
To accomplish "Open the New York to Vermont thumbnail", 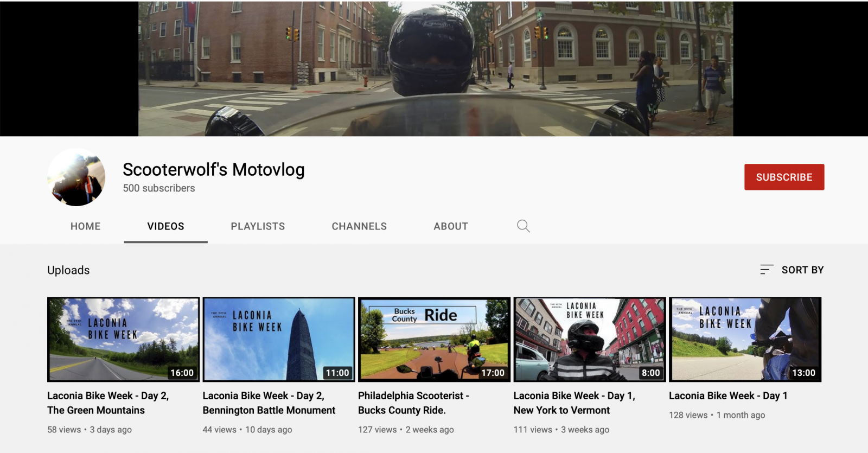I will pyautogui.click(x=590, y=339).
